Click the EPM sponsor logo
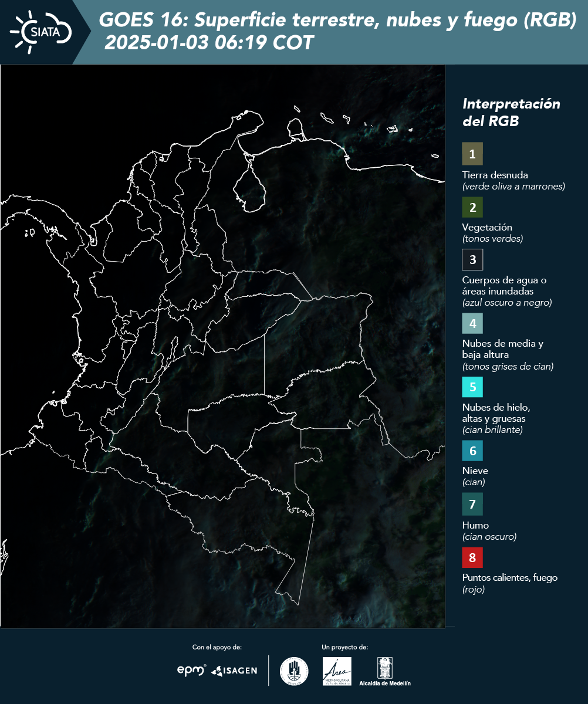This screenshot has width=588, height=704. point(192,670)
